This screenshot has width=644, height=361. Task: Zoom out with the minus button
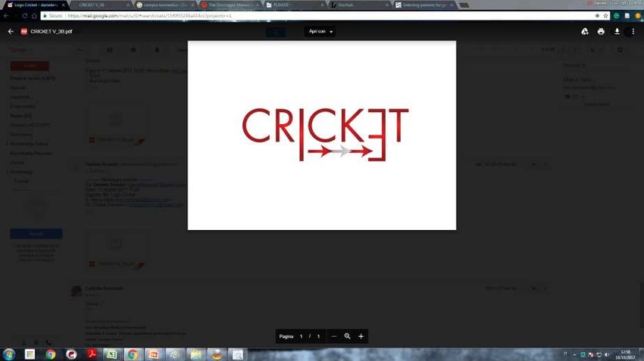click(x=334, y=336)
